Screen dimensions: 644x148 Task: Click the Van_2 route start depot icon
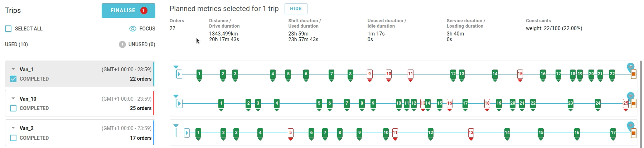(187, 133)
